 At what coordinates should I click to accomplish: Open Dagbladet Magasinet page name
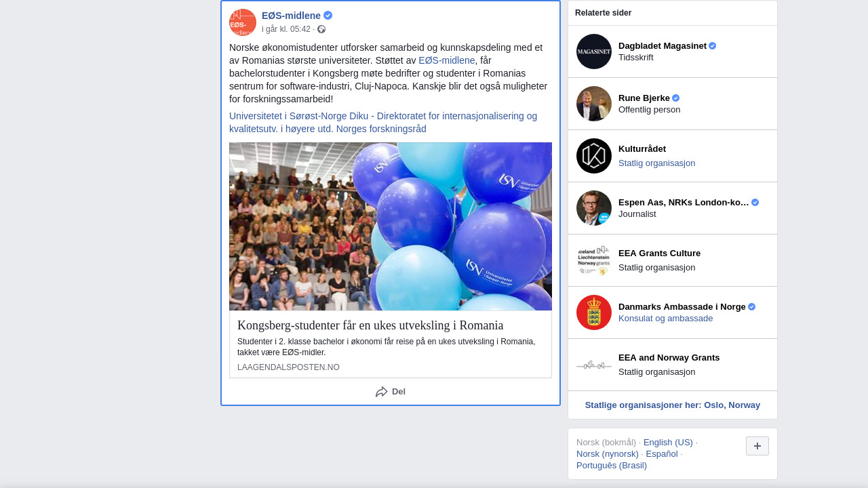coord(663,46)
